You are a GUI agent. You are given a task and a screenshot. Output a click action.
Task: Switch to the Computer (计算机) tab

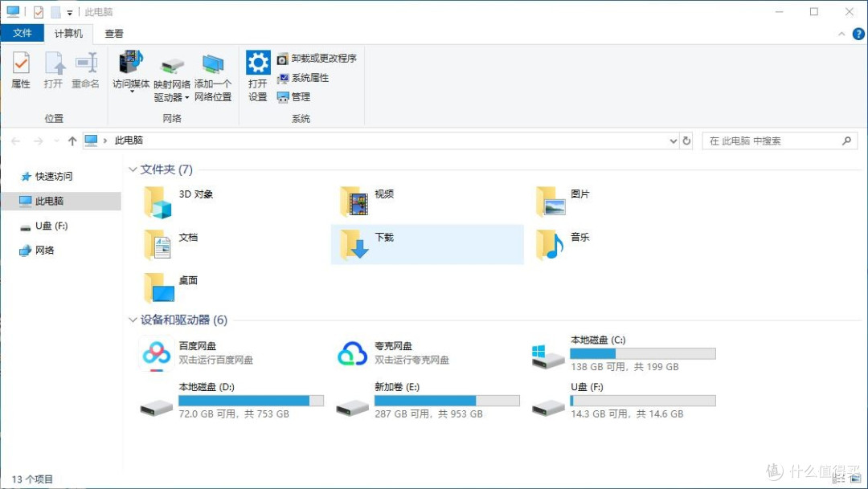pos(68,33)
